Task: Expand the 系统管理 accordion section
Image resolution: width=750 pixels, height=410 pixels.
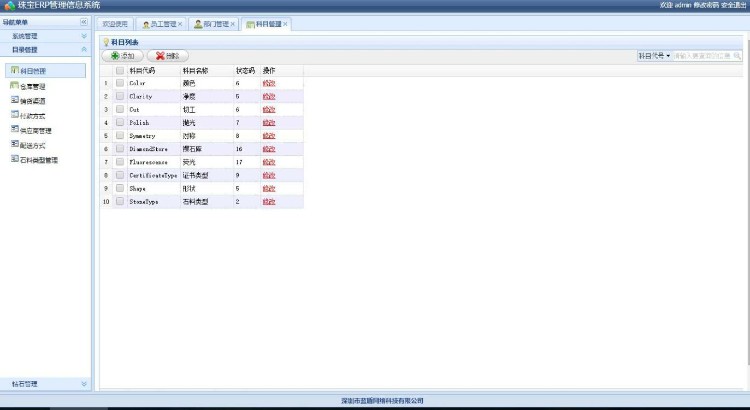Action: tap(46, 36)
